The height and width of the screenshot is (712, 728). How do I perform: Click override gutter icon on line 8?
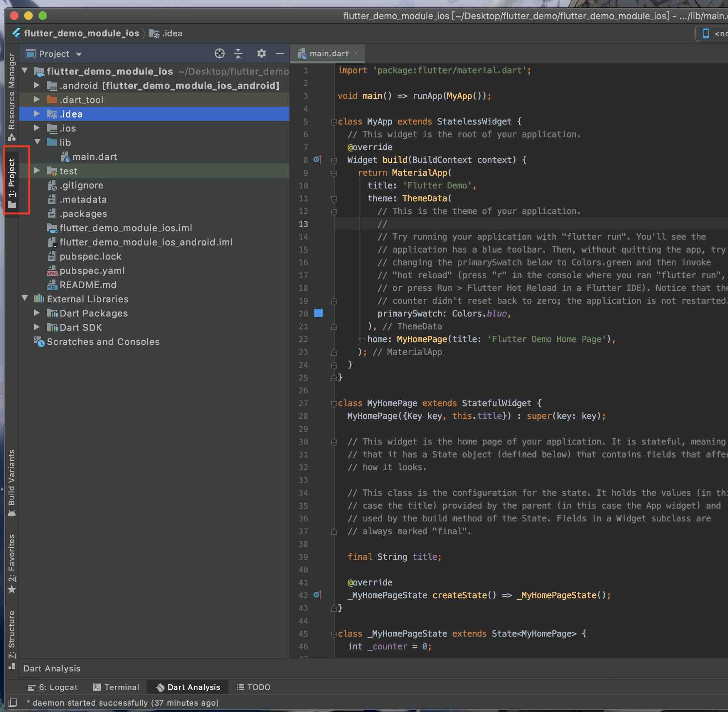coord(318,160)
